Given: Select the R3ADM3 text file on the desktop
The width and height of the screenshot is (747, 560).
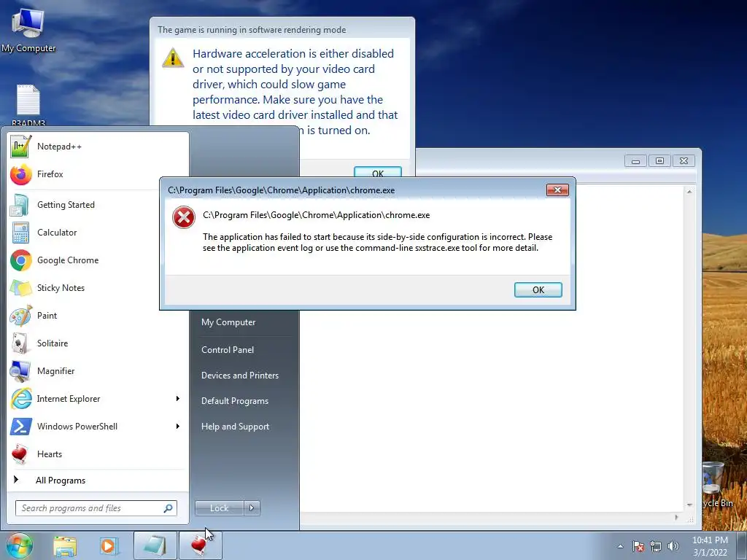Looking at the screenshot, I should tap(28, 105).
